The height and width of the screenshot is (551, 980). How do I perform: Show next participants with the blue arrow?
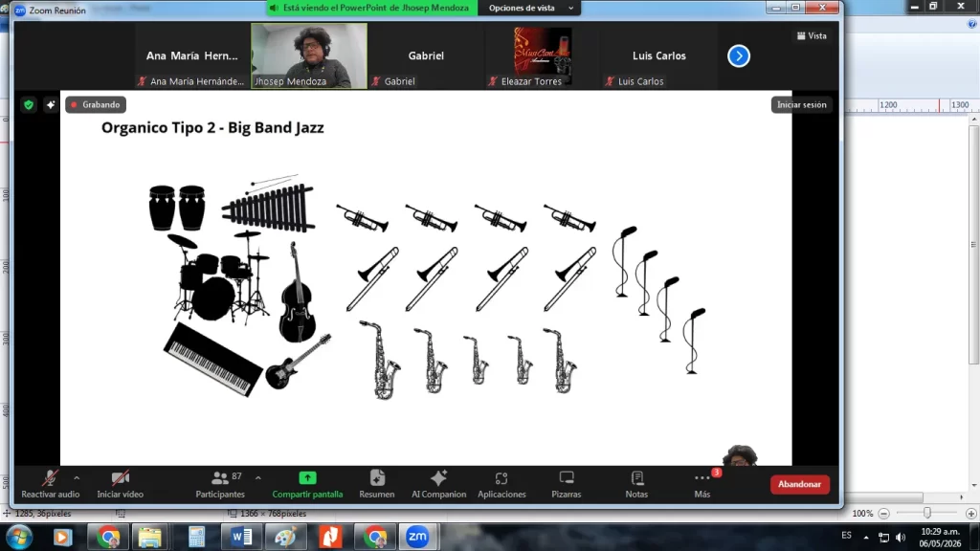pos(739,56)
